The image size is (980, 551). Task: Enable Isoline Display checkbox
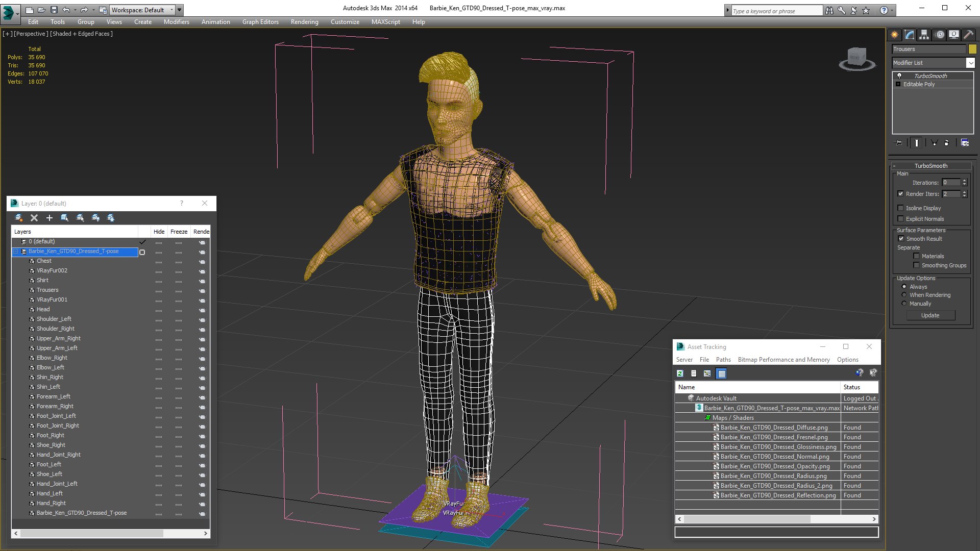point(901,208)
